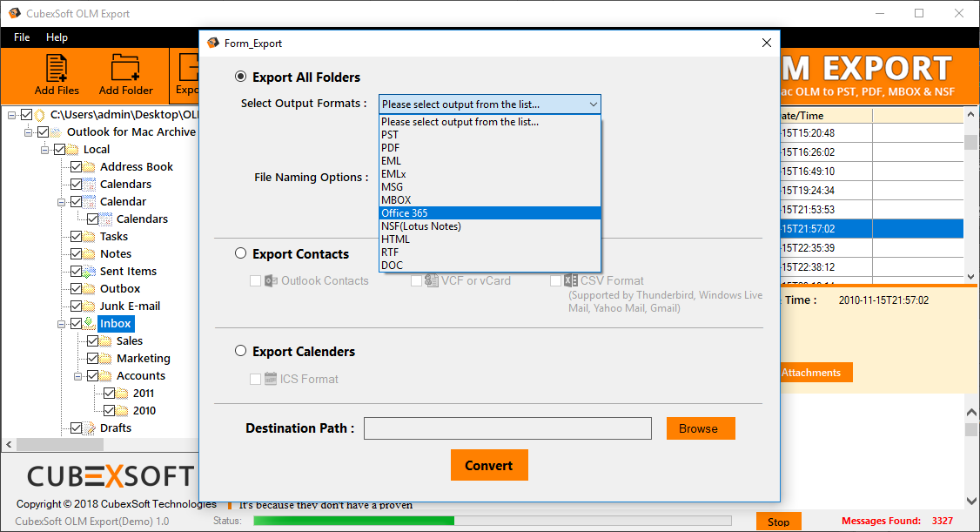
Task: Click the Add Files toolbar icon
Action: pyautogui.click(x=57, y=68)
